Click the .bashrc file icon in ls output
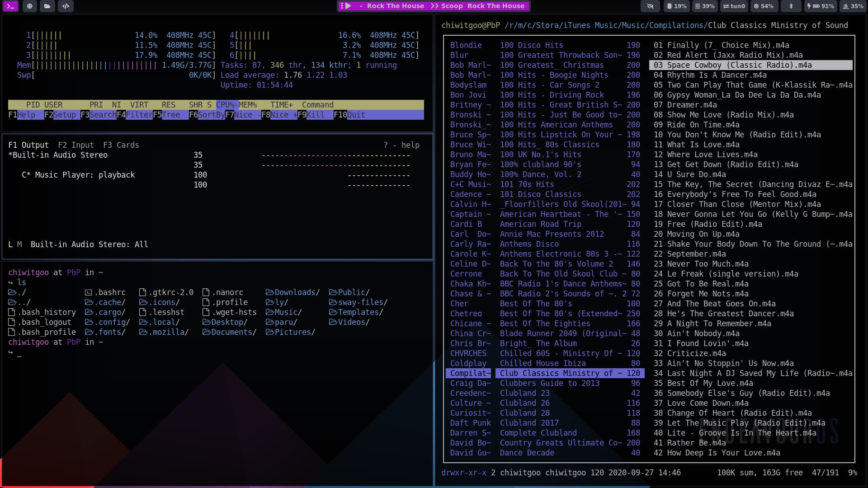 (x=89, y=292)
